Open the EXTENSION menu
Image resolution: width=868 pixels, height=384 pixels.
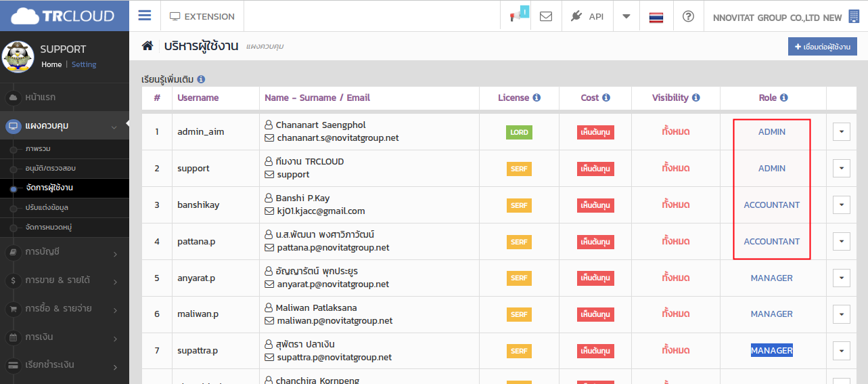click(202, 16)
